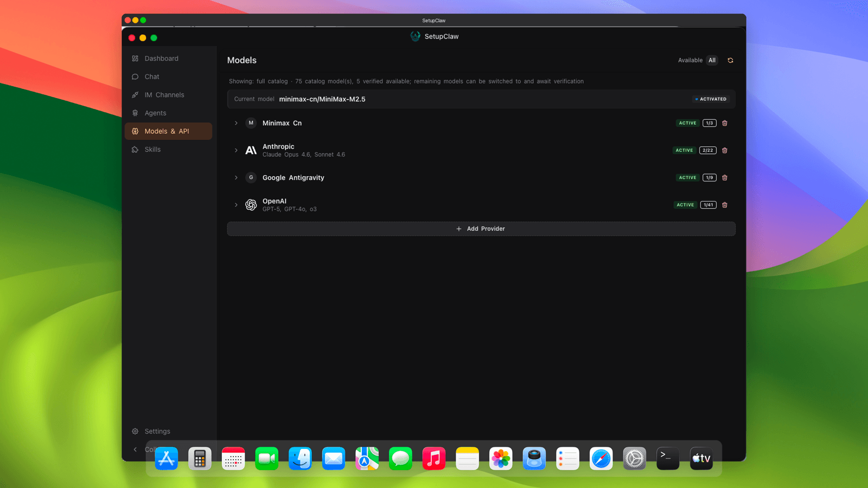Switch filter to Available models
The image size is (868, 488).
click(690, 60)
